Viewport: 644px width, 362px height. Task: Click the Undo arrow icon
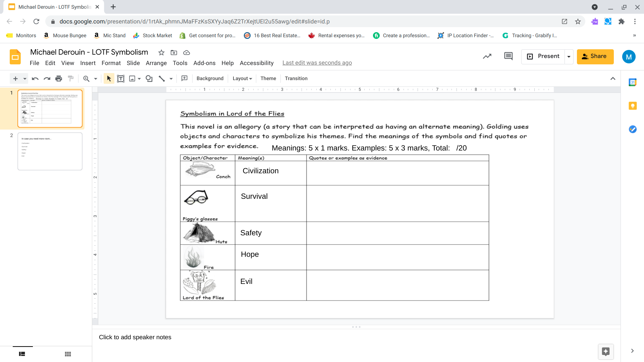pyautogui.click(x=35, y=78)
